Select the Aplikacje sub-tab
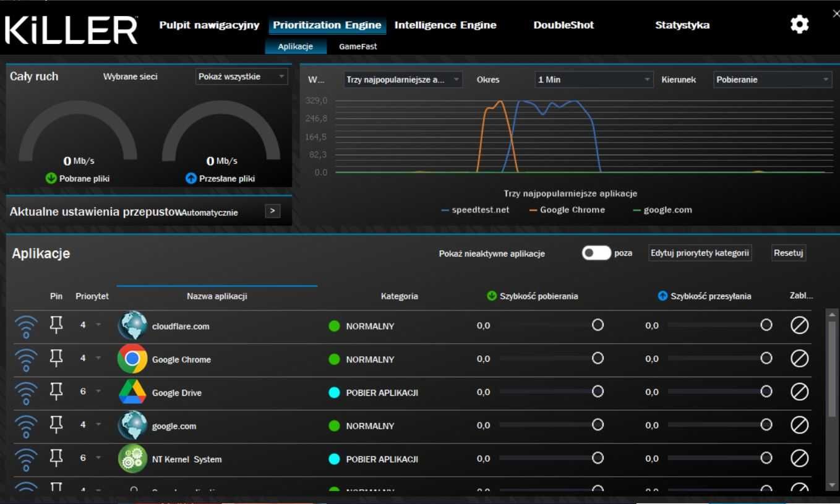Viewport: 840px width, 504px height. [x=296, y=46]
